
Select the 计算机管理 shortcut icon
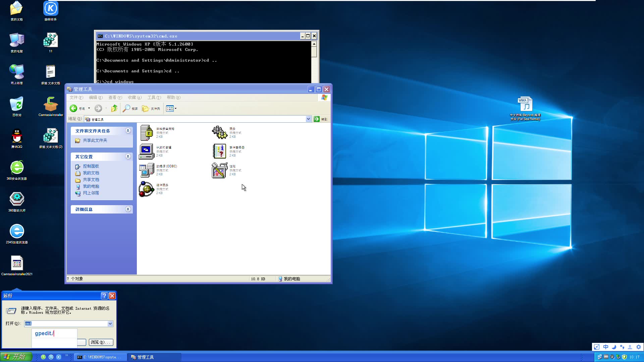coord(147,151)
